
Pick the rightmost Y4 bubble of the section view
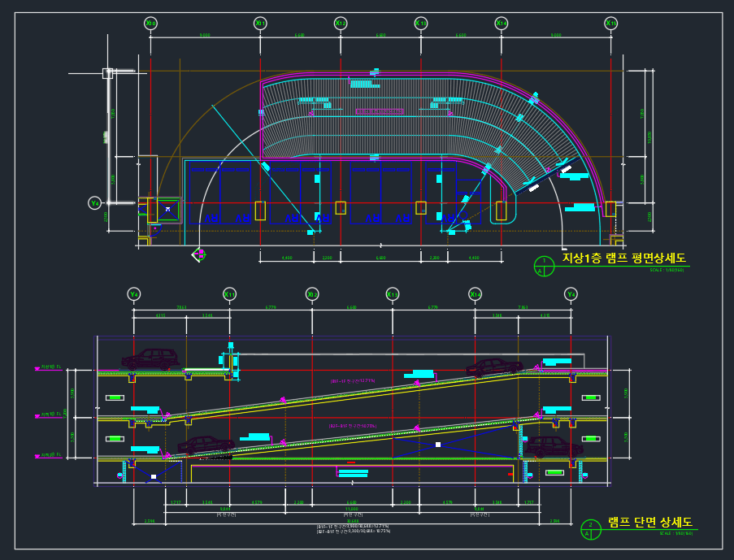point(571,294)
